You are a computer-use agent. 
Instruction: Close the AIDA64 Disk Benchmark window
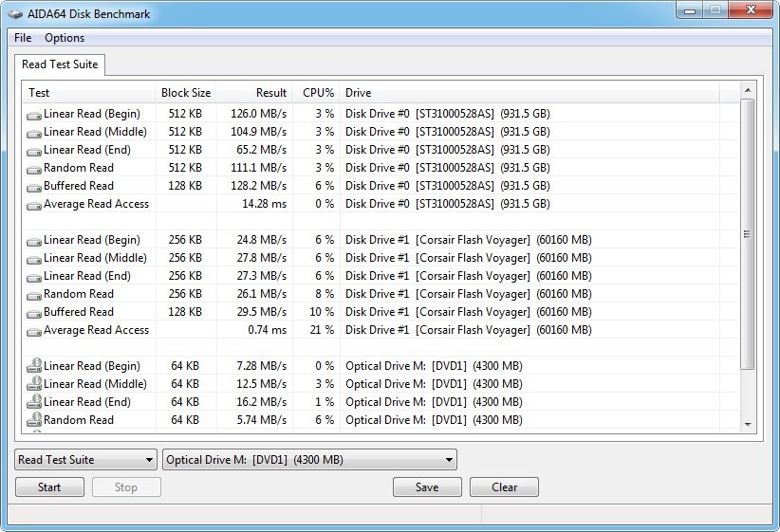pyautogui.click(x=752, y=9)
